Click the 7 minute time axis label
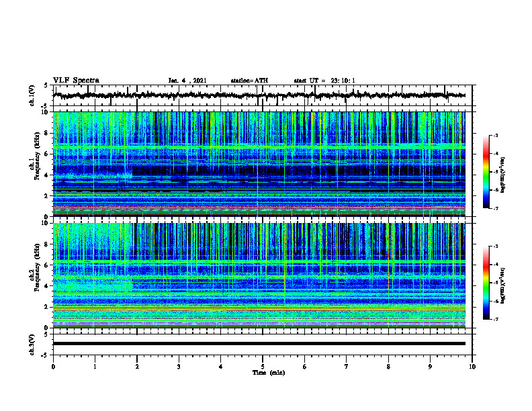 pos(347,367)
